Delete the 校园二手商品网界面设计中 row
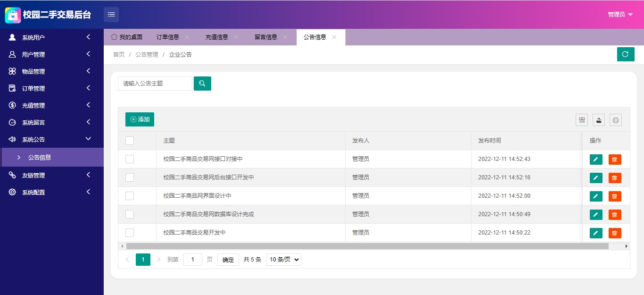The image size is (644, 295). click(x=615, y=196)
